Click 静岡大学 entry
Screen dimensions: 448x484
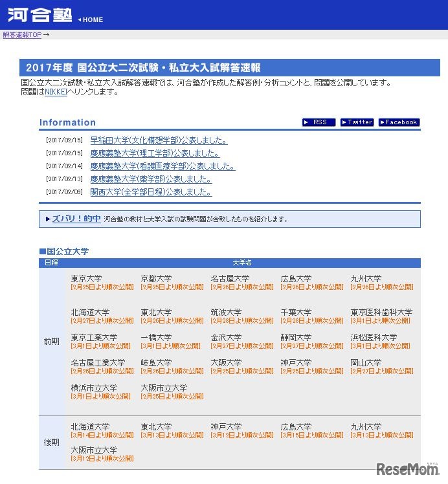[296, 338]
